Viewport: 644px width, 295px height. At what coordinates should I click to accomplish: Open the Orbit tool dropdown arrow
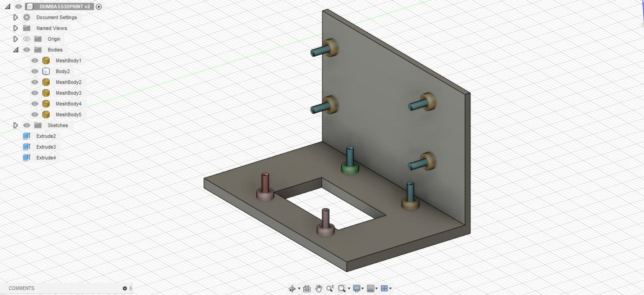coord(299,289)
